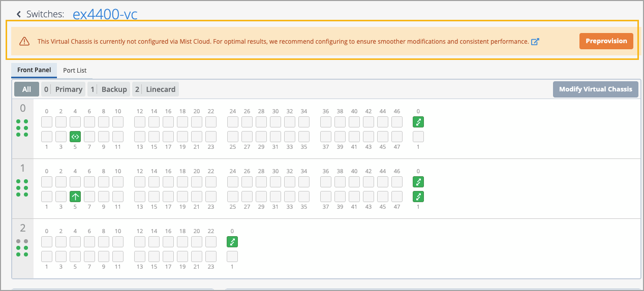
Task: Select empty port 47 on member 0
Action: tap(397, 137)
